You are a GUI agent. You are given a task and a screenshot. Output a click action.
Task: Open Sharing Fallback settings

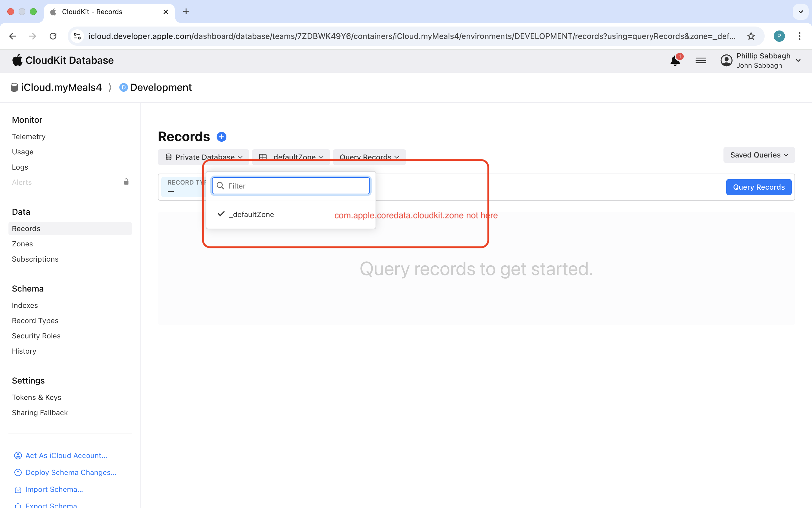click(40, 412)
